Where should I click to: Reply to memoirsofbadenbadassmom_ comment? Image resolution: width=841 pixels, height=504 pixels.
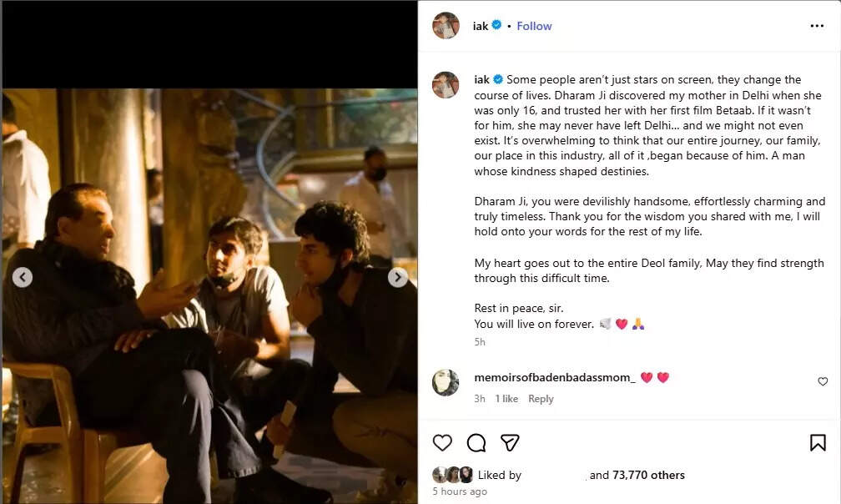click(541, 399)
